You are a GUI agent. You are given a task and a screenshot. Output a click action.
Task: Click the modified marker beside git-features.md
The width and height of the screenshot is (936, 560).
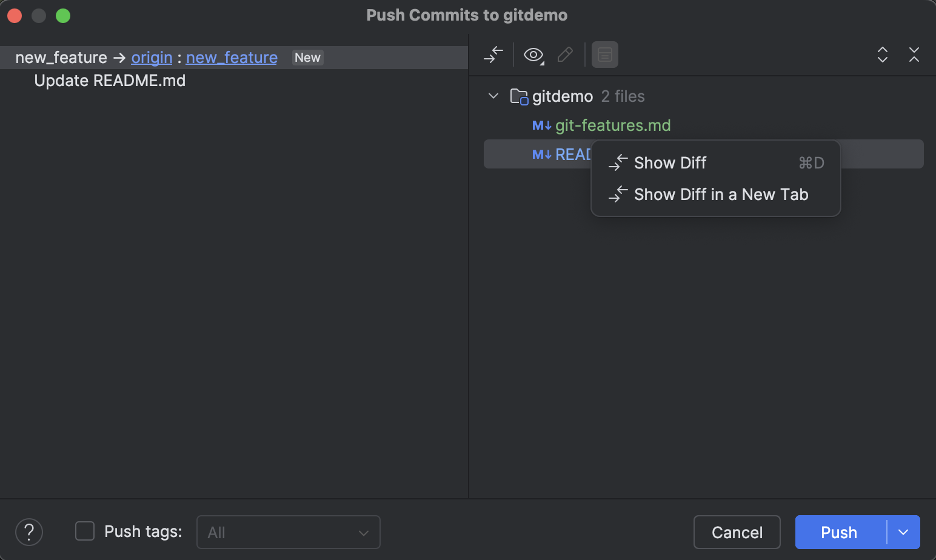(x=540, y=125)
